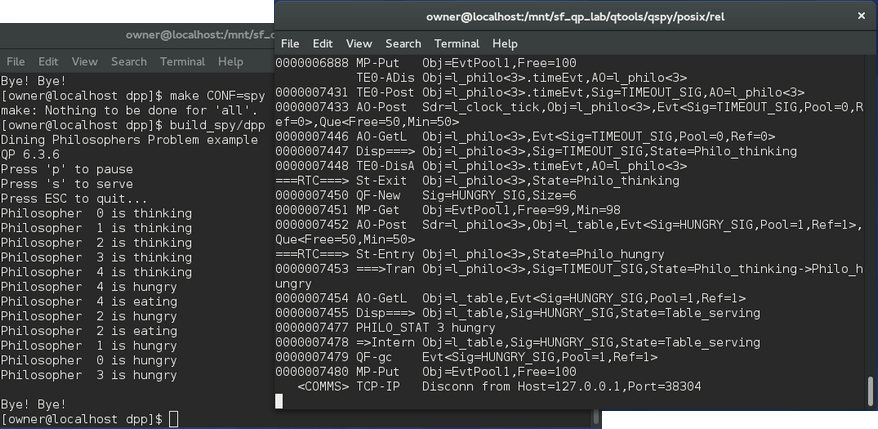Click the qspy terminal block cursor
The width and height of the screenshot is (878, 429).
(x=279, y=401)
